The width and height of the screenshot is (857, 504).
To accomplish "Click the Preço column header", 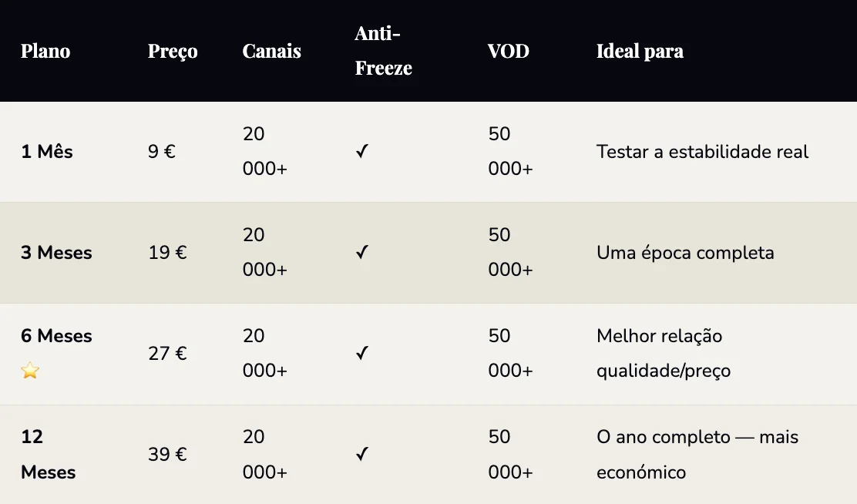I will point(173,51).
